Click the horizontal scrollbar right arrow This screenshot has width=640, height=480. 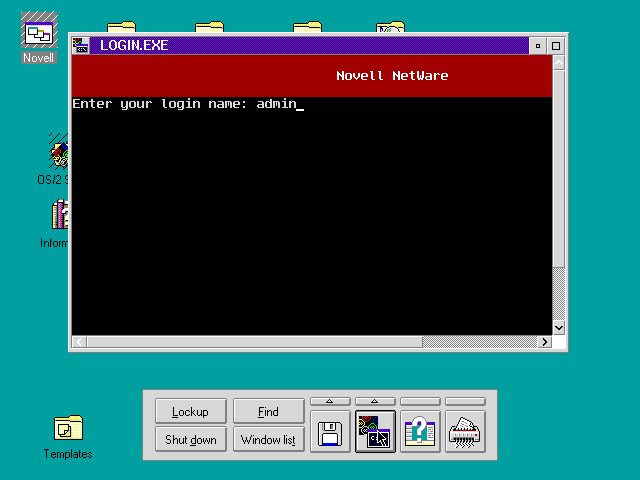pos(545,342)
